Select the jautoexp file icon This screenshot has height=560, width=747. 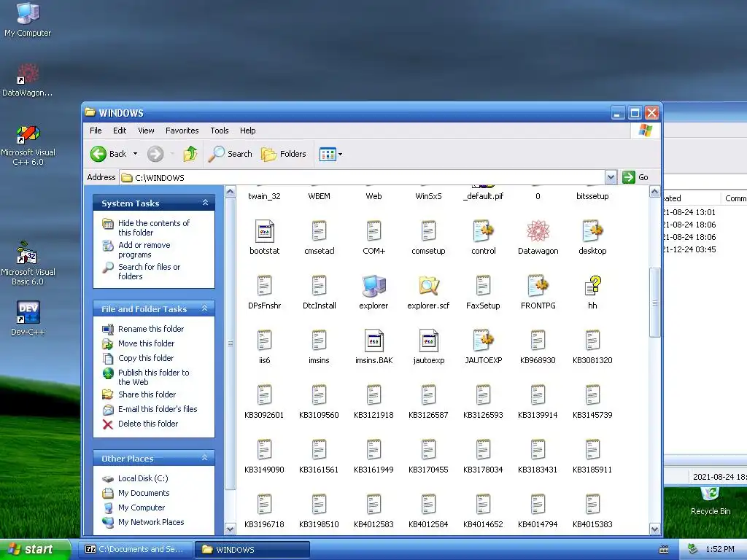(x=428, y=341)
